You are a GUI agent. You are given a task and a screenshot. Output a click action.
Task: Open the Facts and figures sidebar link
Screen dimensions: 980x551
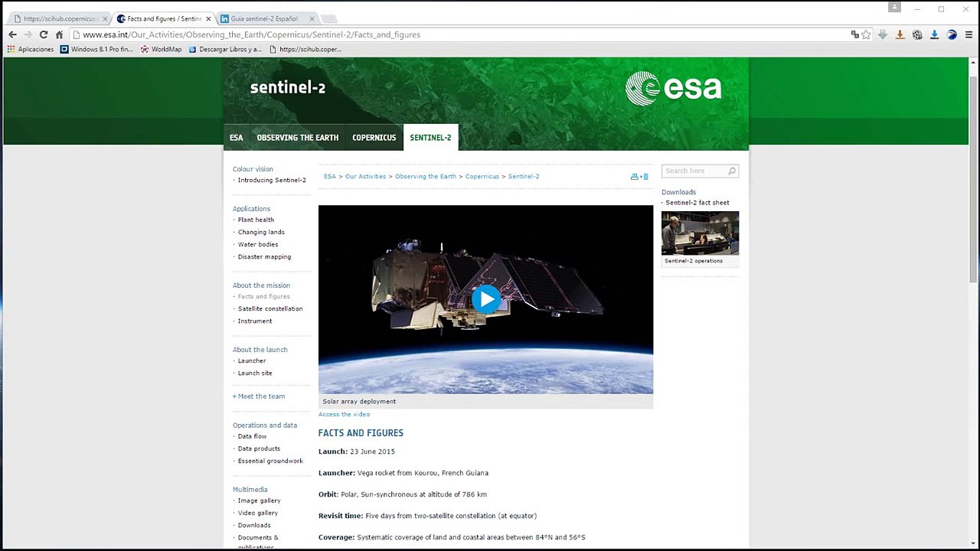point(263,296)
